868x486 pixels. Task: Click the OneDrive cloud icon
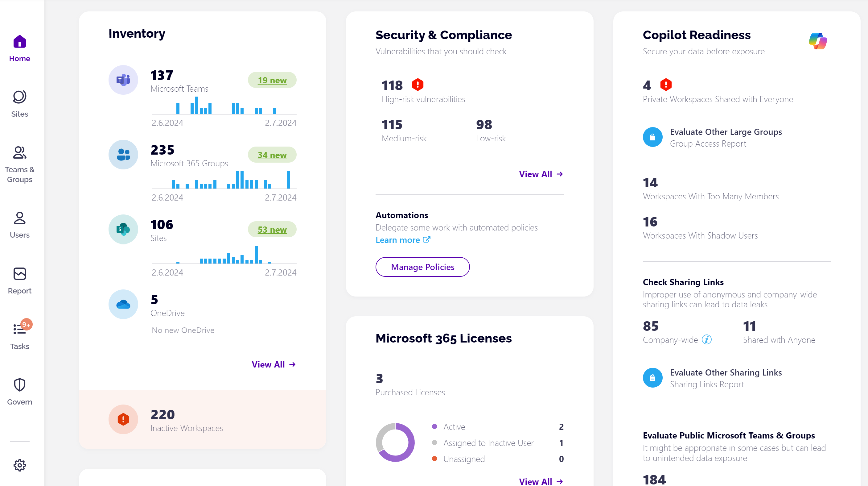pyautogui.click(x=123, y=304)
